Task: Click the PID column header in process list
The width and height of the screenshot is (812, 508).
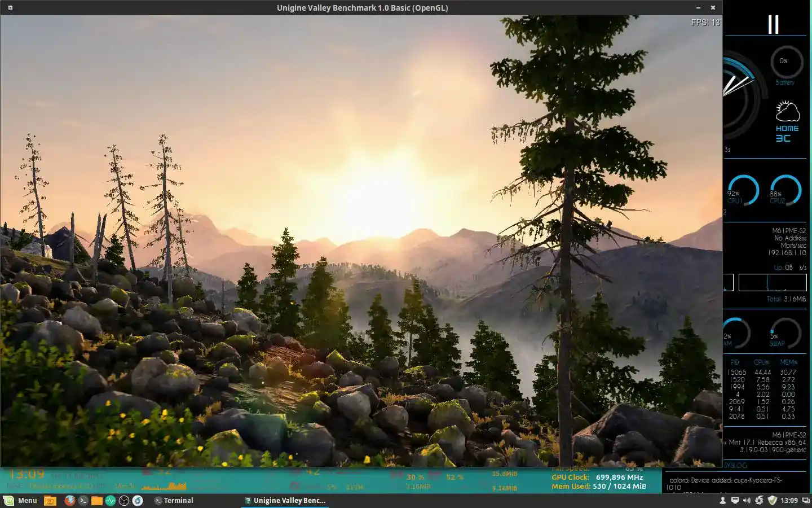Action: click(734, 362)
